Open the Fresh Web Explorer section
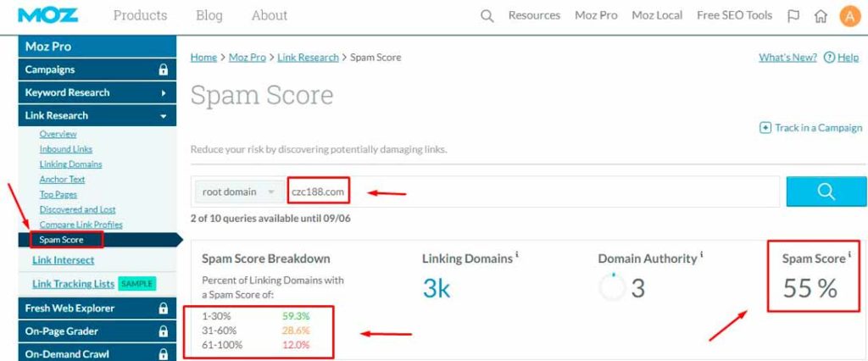868x361 pixels. click(97, 308)
